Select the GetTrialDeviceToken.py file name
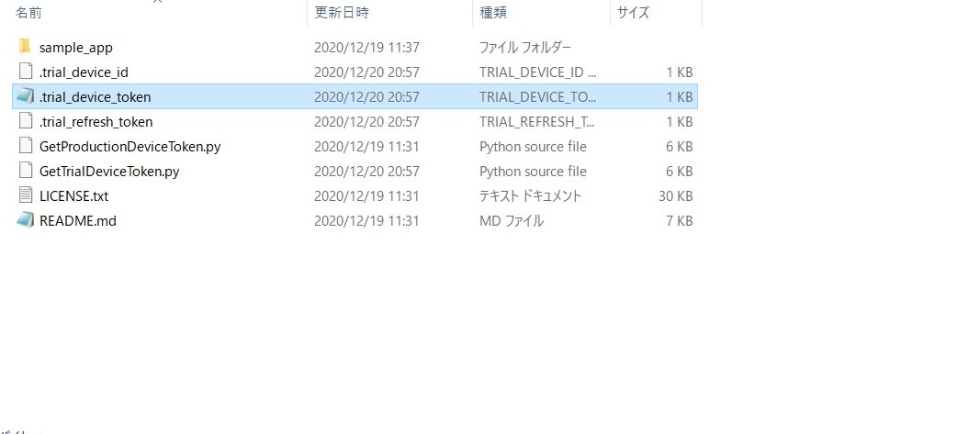Viewport: 980px width, 434px height. pos(109,171)
